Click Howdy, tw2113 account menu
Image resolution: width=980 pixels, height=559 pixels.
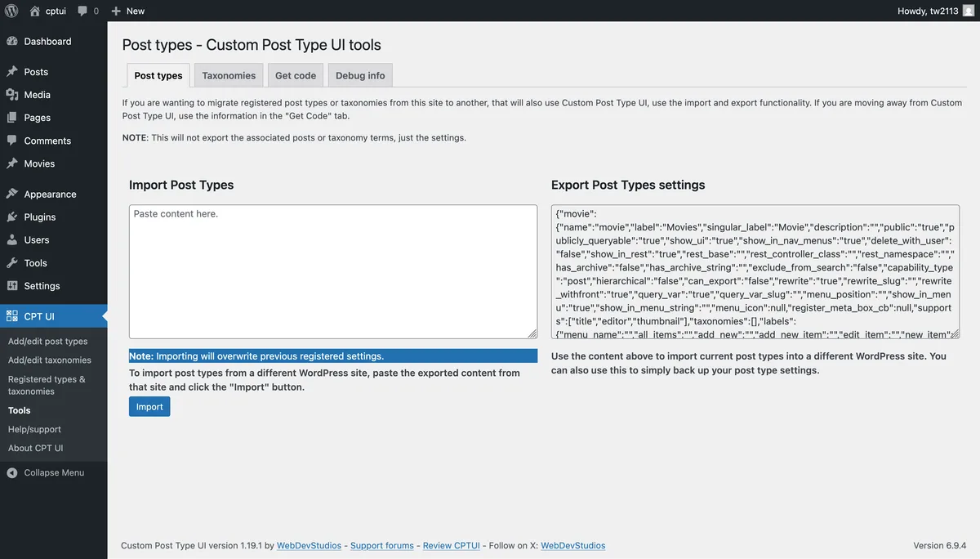[x=936, y=11]
